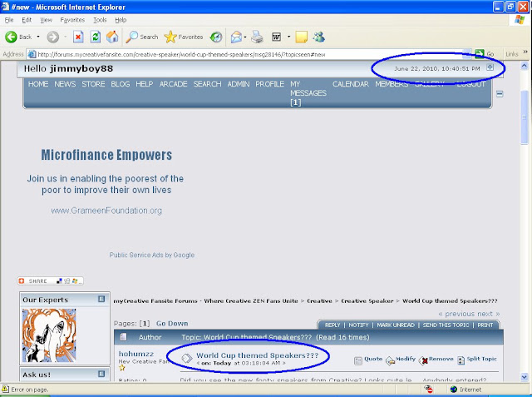Screen dimensions: 532x397
Task: Open the CALENDAR tab
Action: coord(351,84)
